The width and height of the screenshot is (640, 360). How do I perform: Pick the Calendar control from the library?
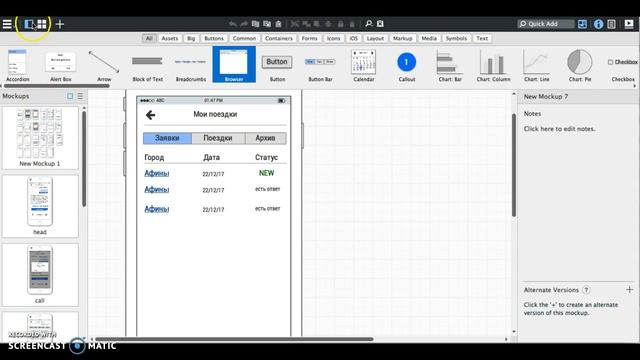(x=364, y=65)
